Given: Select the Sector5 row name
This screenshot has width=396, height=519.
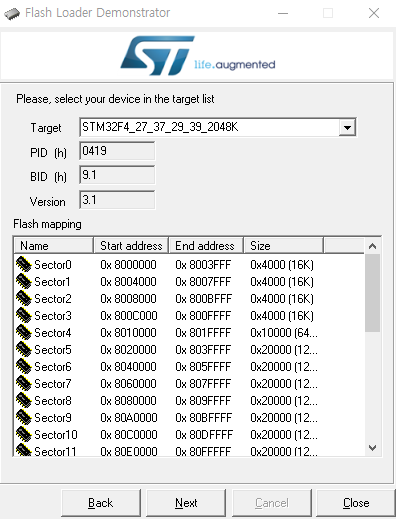Looking at the screenshot, I should (x=53, y=350).
